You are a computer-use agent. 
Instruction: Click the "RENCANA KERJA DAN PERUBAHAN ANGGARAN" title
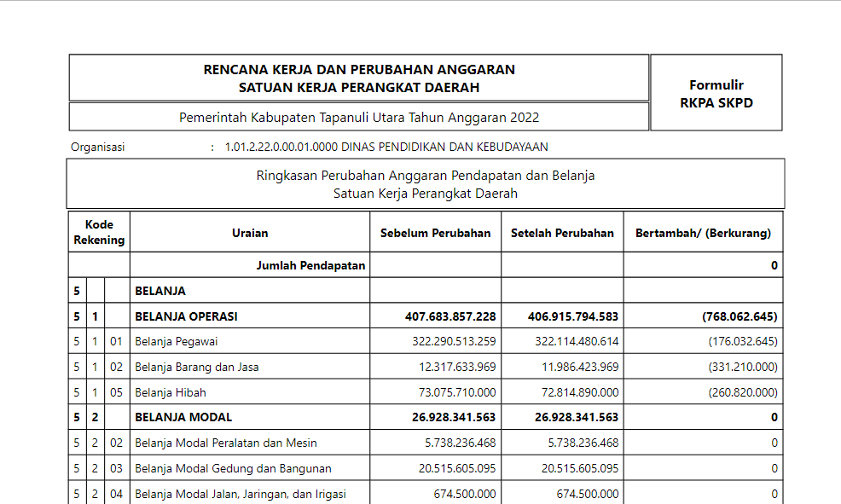click(359, 69)
